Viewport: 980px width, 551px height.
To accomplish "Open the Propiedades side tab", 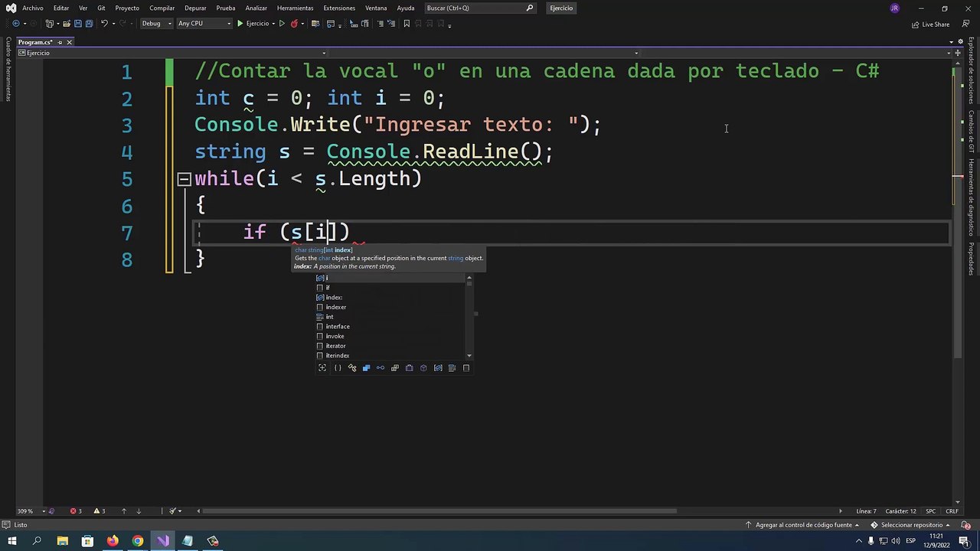I will pos(971,259).
